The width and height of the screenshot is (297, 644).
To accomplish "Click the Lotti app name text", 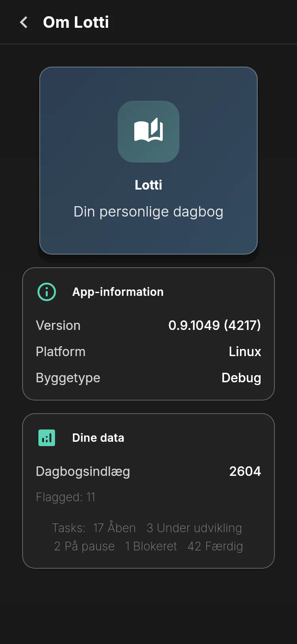I will click(x=148, y=185).
